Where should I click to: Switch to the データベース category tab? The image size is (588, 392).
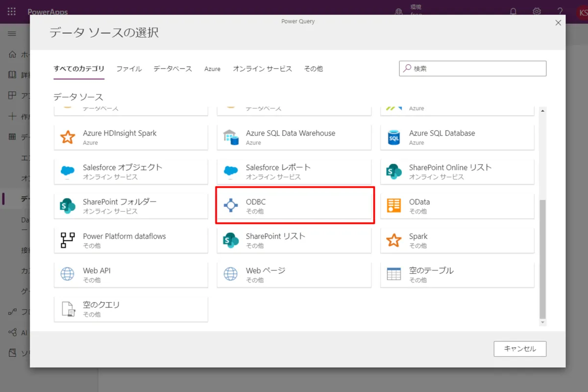[172, 69]
